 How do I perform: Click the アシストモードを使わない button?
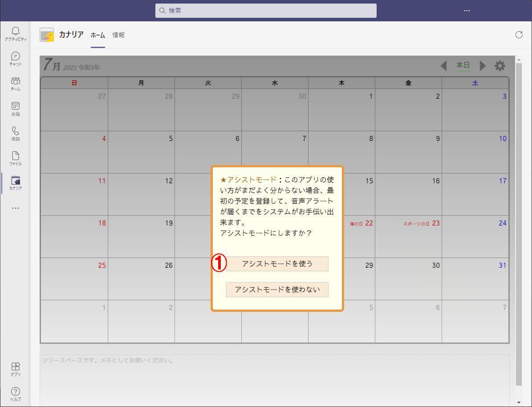pos(277,290)
